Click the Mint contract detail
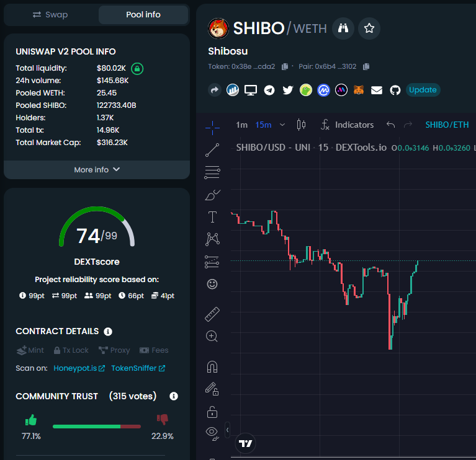 30,350
